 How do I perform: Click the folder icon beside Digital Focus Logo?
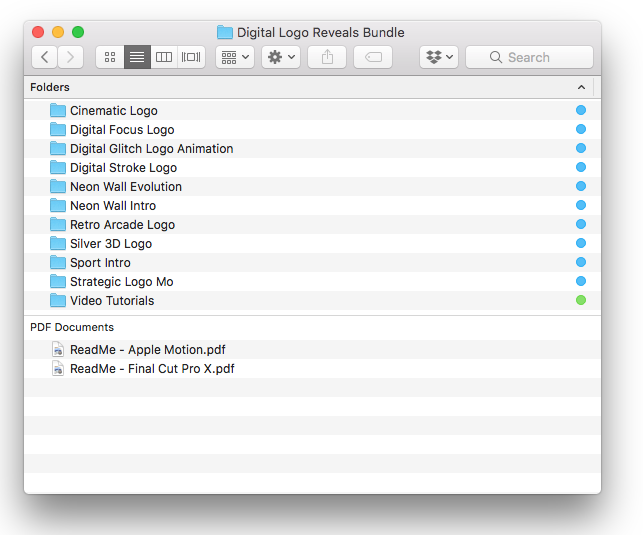click(x=58, y=130)
